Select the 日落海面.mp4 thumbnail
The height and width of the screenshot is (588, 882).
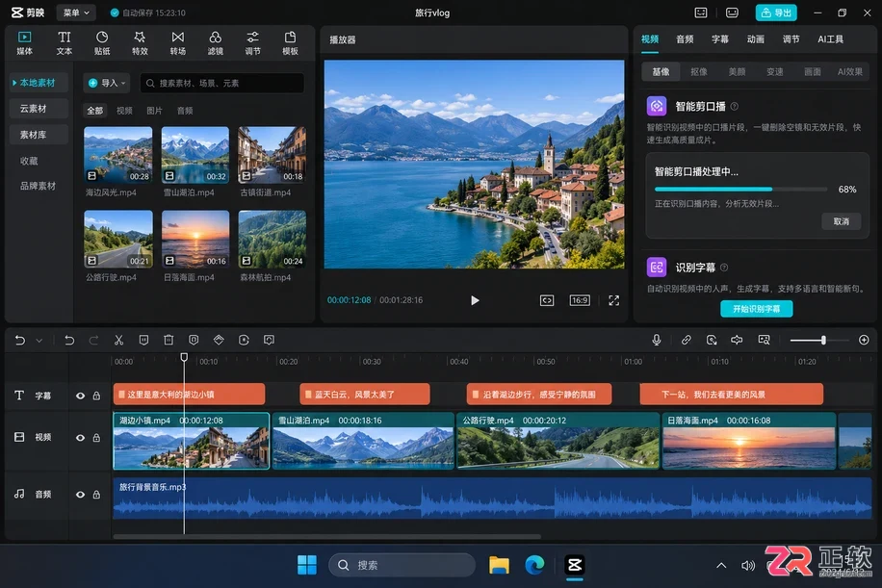195,239
